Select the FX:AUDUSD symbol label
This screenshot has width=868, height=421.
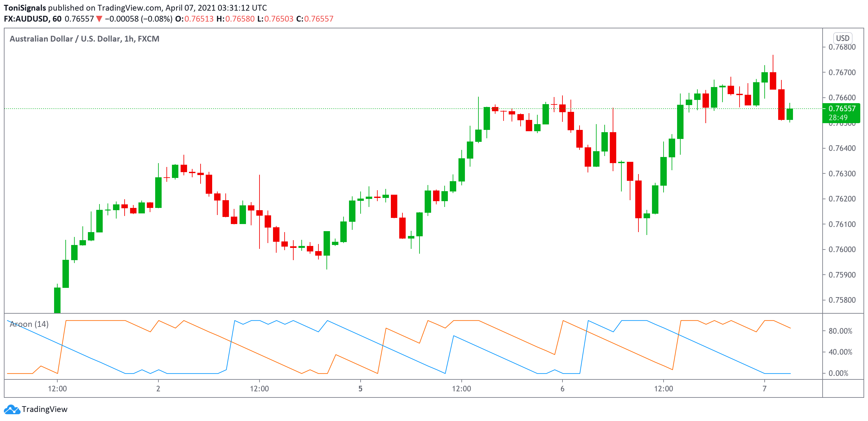click(26, 19)
